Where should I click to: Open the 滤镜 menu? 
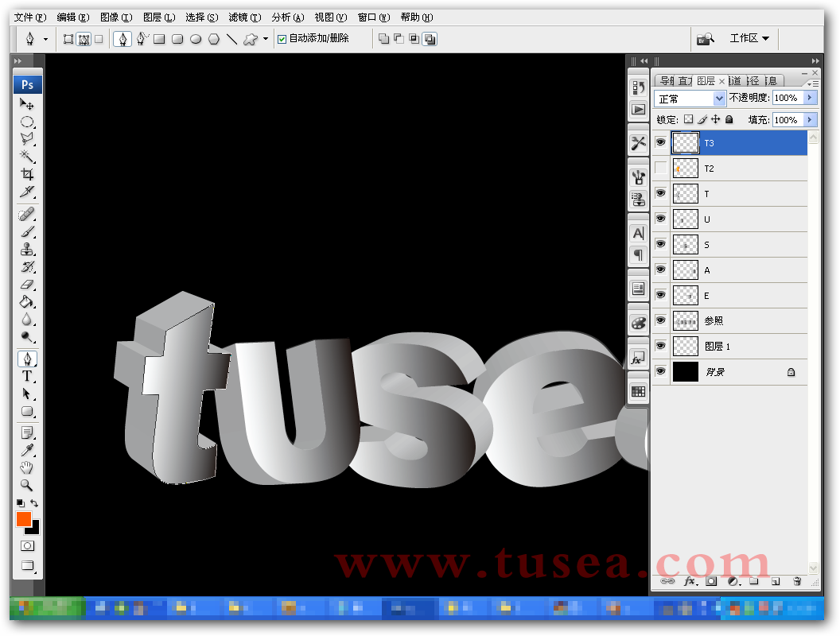tap(245, 17)
